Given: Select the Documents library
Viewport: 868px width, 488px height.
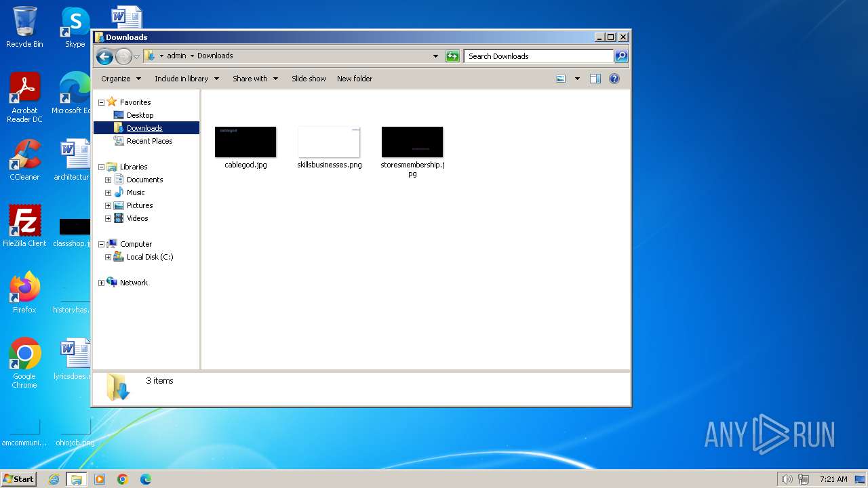Looking at the screenshot, I should (144, 180).
